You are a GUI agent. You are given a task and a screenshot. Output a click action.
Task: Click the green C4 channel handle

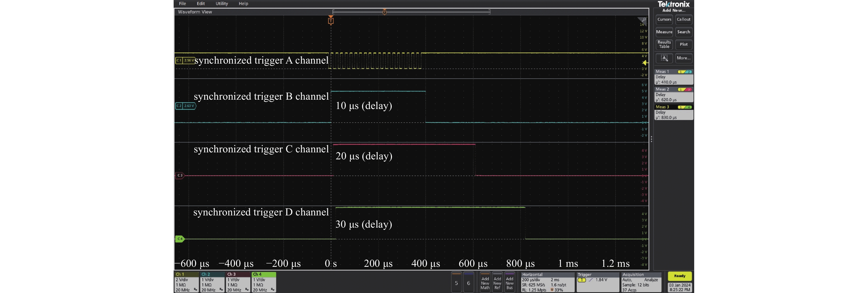[x=180, y=239]
